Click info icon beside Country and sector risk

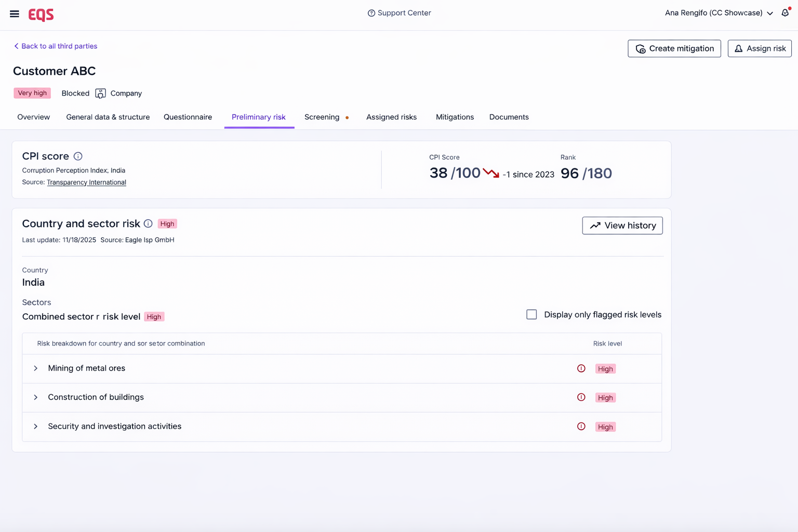point(148,224)
